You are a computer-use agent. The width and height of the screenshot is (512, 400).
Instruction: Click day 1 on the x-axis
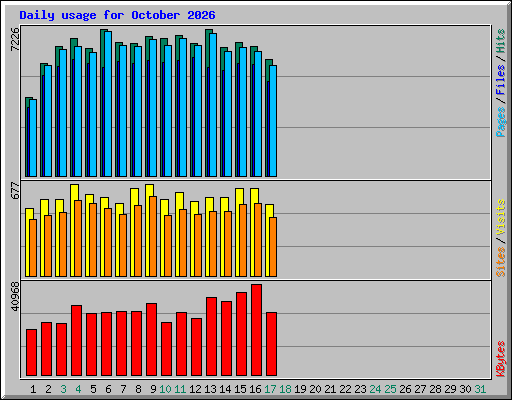(x=33, y=389)
